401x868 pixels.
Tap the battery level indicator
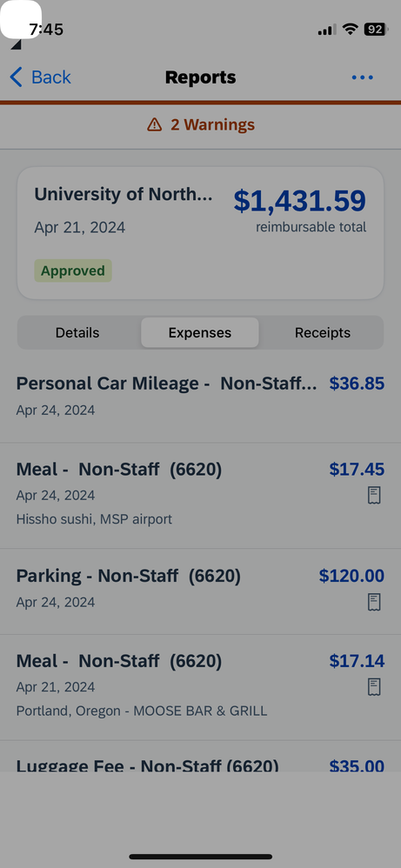(376, 30)
